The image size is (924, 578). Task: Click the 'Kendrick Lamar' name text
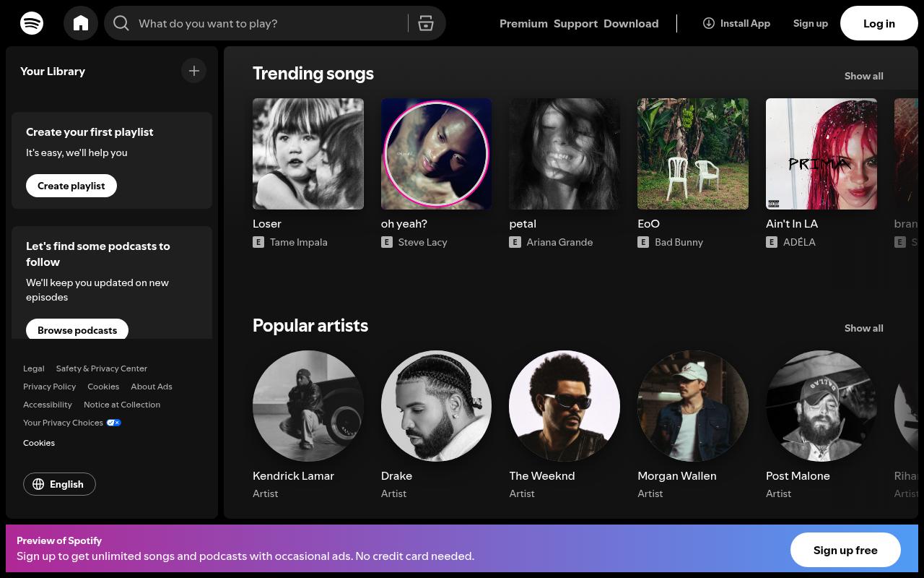coord(293,476)
